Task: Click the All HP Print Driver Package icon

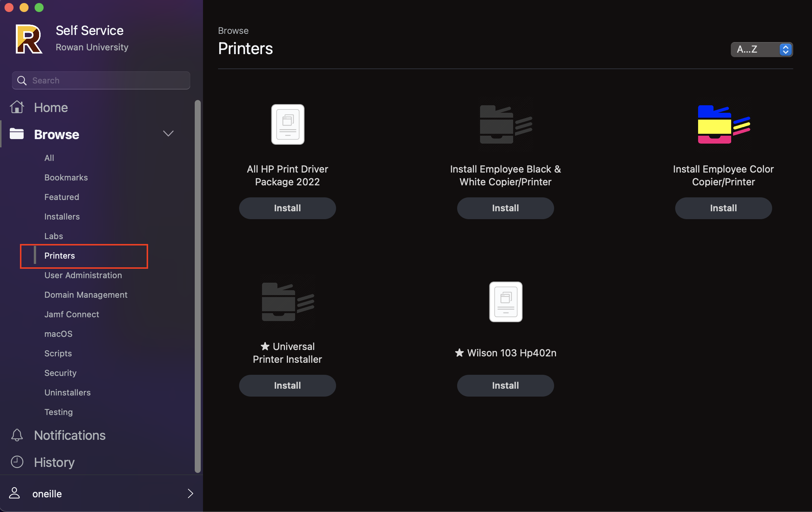Action: (x=288, y=124)
